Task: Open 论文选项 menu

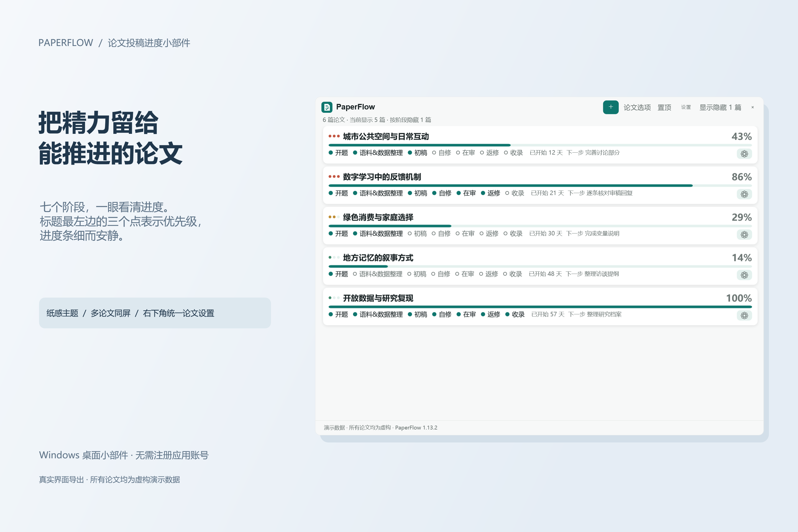Action: (x=637, y=108)
